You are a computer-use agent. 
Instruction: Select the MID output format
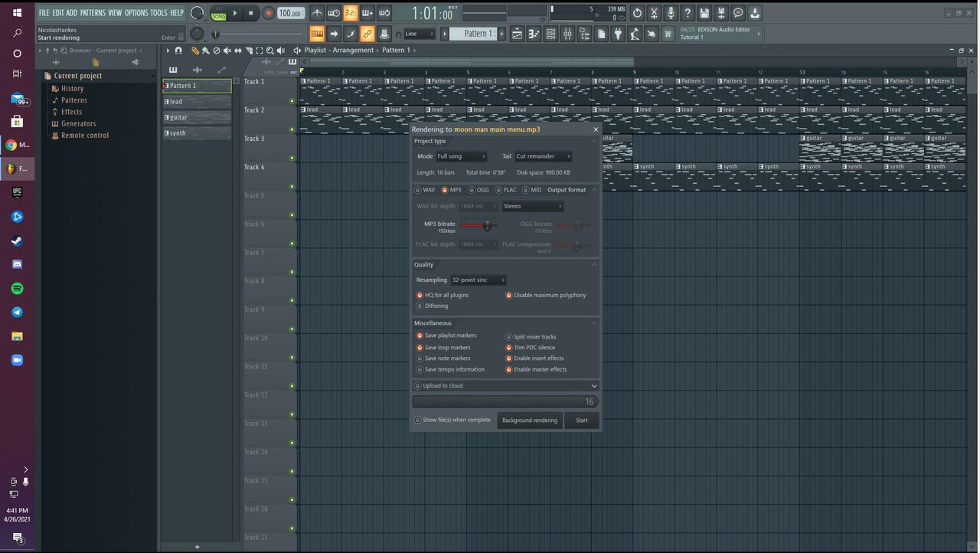coord(532,190)
